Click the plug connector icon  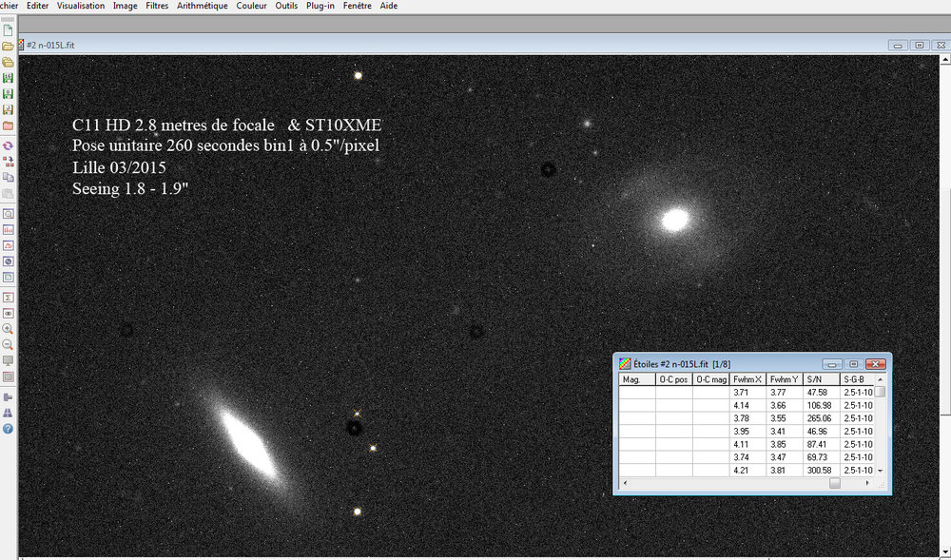point(8,397)
